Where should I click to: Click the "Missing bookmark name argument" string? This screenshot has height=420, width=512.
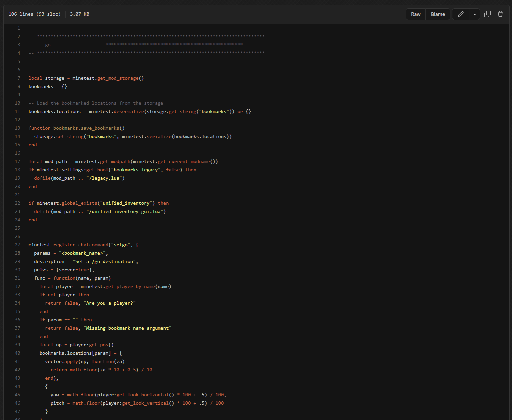tap(127, 328)
